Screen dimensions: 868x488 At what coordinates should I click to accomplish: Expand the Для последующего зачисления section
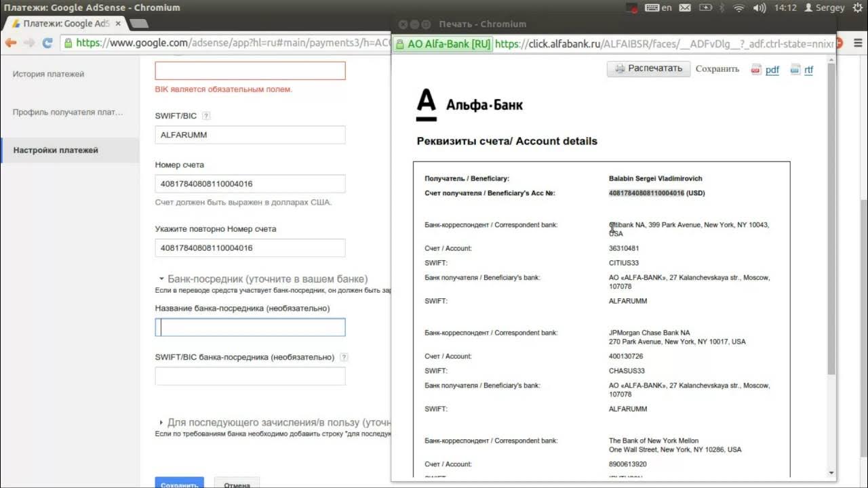[x=161, y=422]
